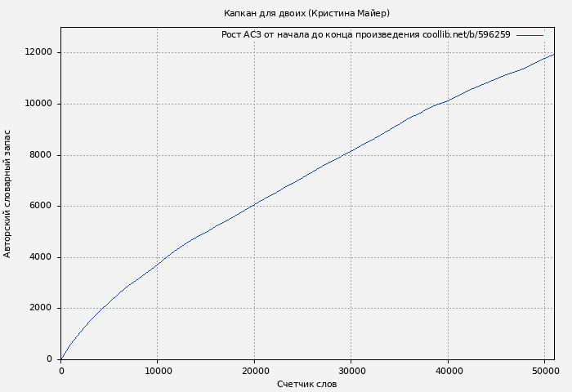Click the x-axis tick label 10000
Viewport: 572px width, 392px height.
[158, 370]
